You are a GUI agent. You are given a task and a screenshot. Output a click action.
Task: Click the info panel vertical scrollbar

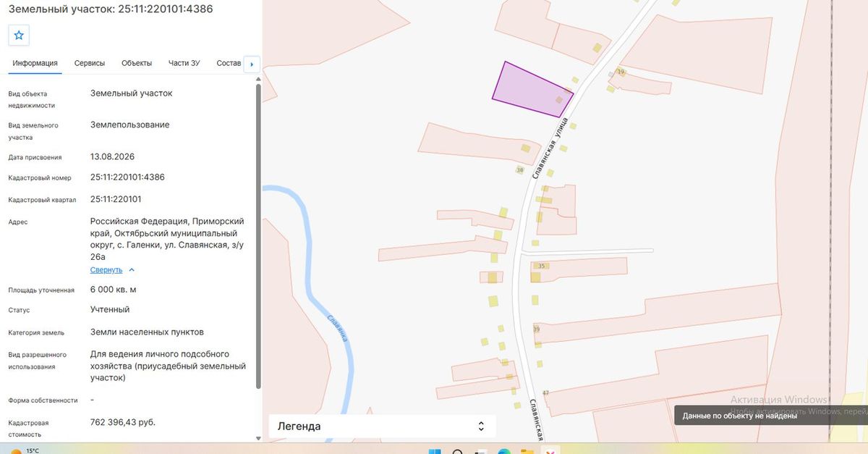coord(259,236)
